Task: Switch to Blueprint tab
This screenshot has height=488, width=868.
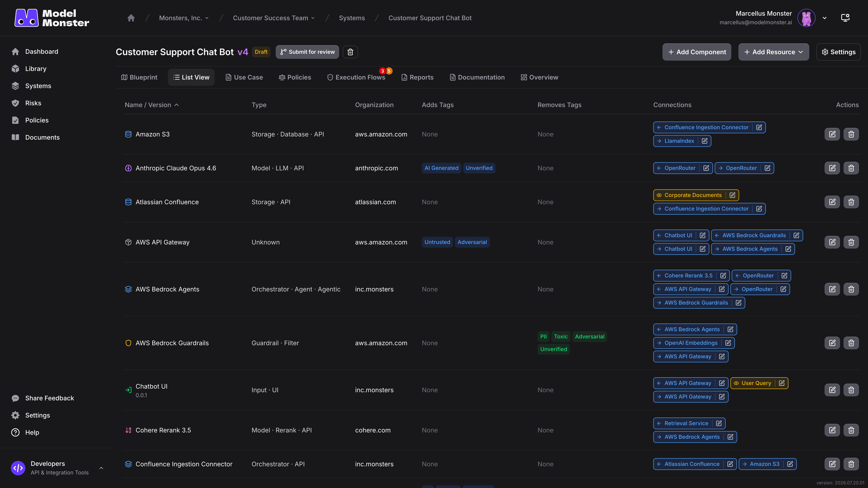Action: pos(139,77)
